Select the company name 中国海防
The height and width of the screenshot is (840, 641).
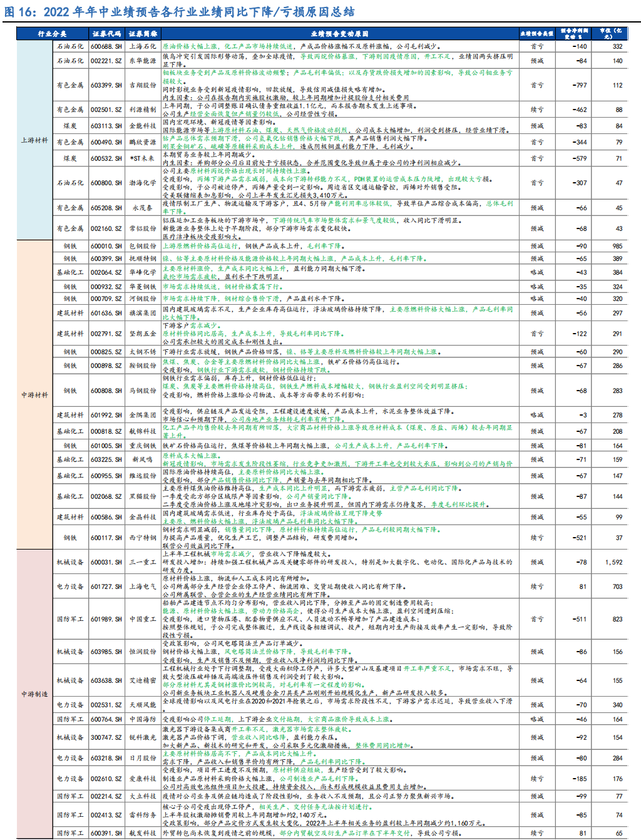pyautogui.click(x=143, y=719)
